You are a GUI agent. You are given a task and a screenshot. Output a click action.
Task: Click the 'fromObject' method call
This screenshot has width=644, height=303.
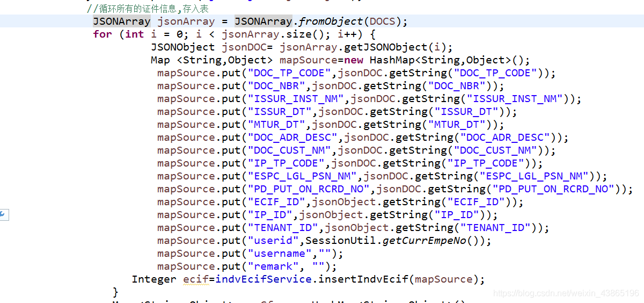click(x=331, y=21)
